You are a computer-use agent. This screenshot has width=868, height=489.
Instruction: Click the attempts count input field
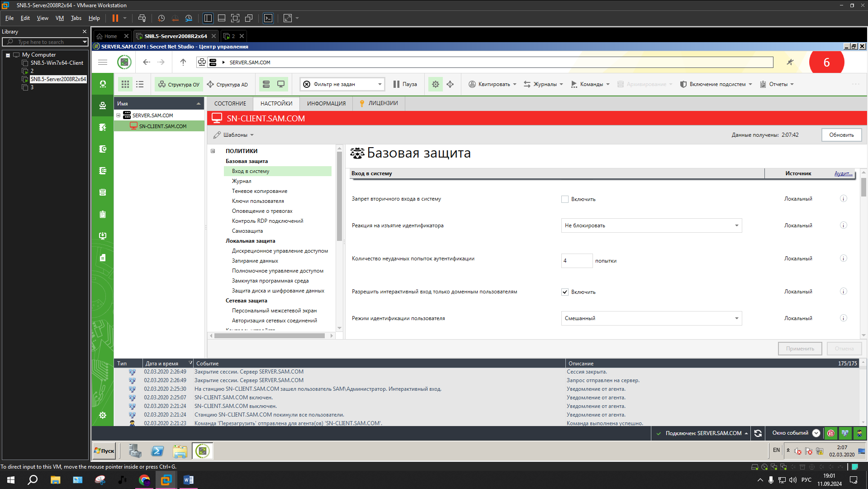point(577,261)
